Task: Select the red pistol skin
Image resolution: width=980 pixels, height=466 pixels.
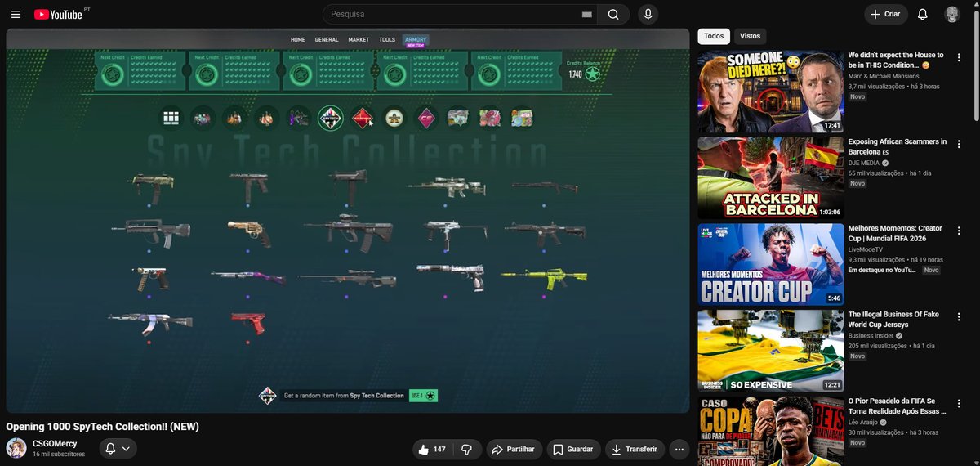Action: (248, 322)
